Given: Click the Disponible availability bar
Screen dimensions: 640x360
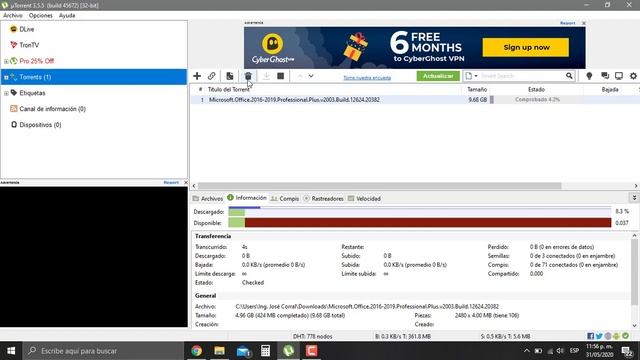Looking at the screenshot, I should [420, 223].
